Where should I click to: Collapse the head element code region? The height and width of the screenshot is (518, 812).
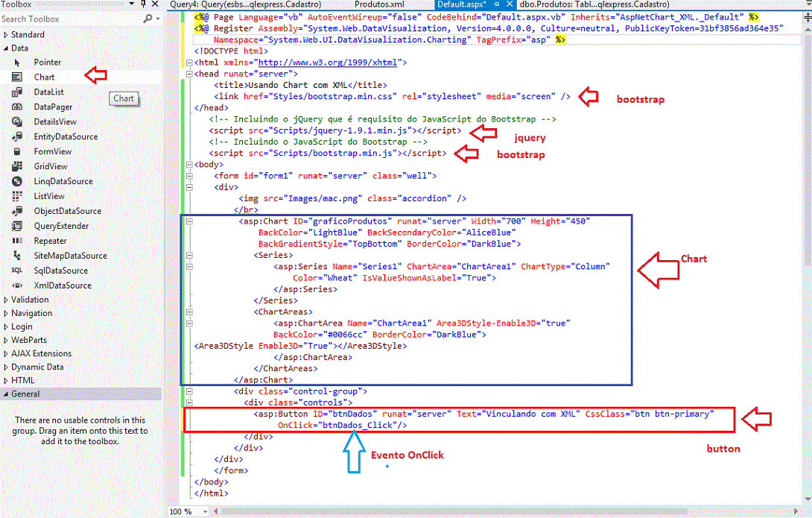click(x=189, y=74)
